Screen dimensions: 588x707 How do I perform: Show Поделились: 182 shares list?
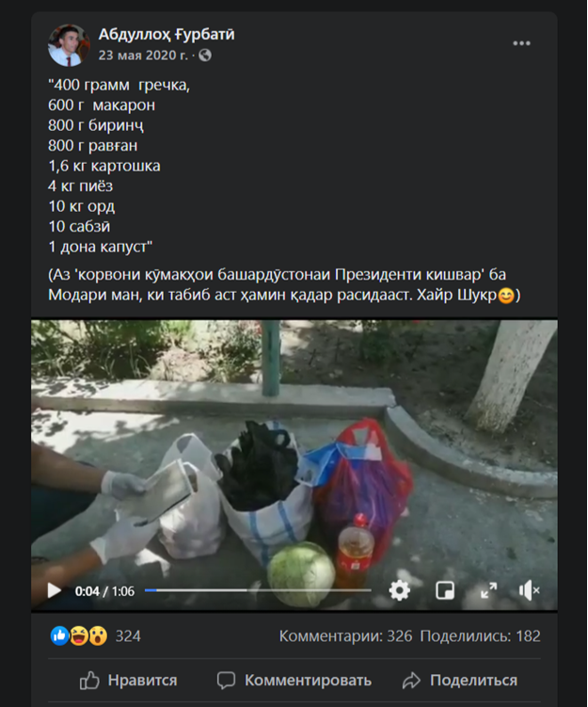[480, 636]
